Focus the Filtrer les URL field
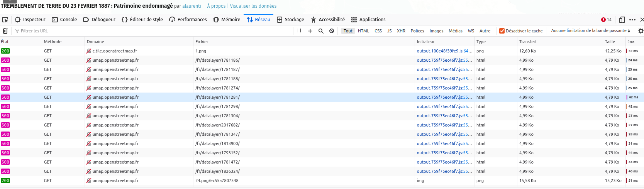 pos(153,31)
